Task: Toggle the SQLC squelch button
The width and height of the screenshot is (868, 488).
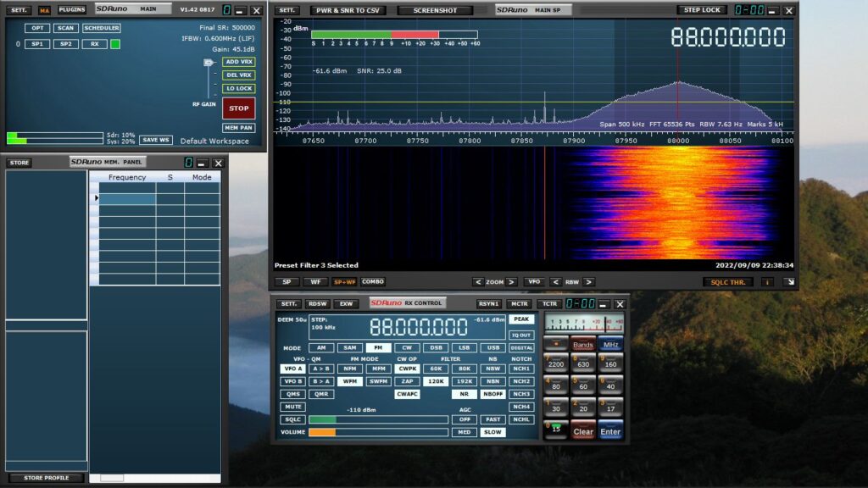Action: 292,419
